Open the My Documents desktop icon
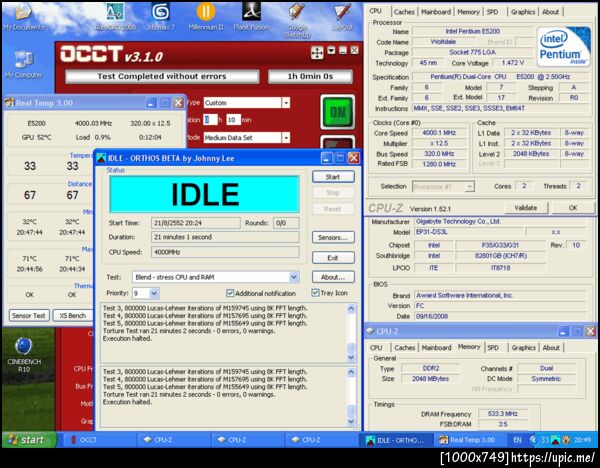The image size is (600, 468). point(23,16)
